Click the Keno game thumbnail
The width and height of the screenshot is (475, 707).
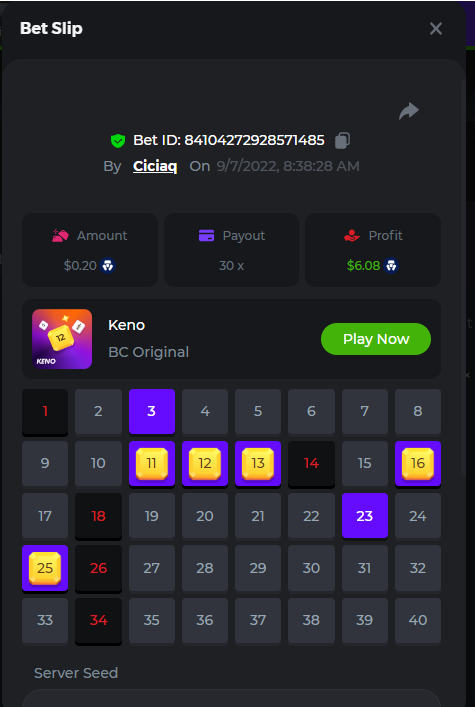point(62,339)
